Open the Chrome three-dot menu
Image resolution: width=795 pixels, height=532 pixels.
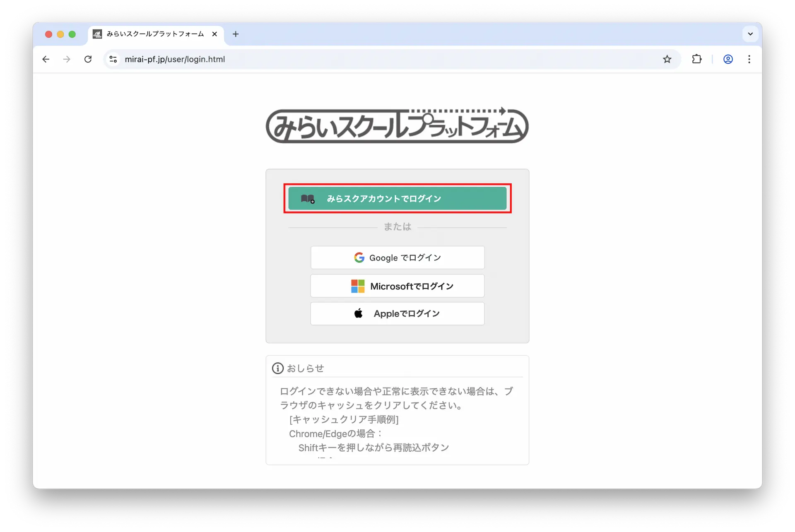(x=749, y=59)
